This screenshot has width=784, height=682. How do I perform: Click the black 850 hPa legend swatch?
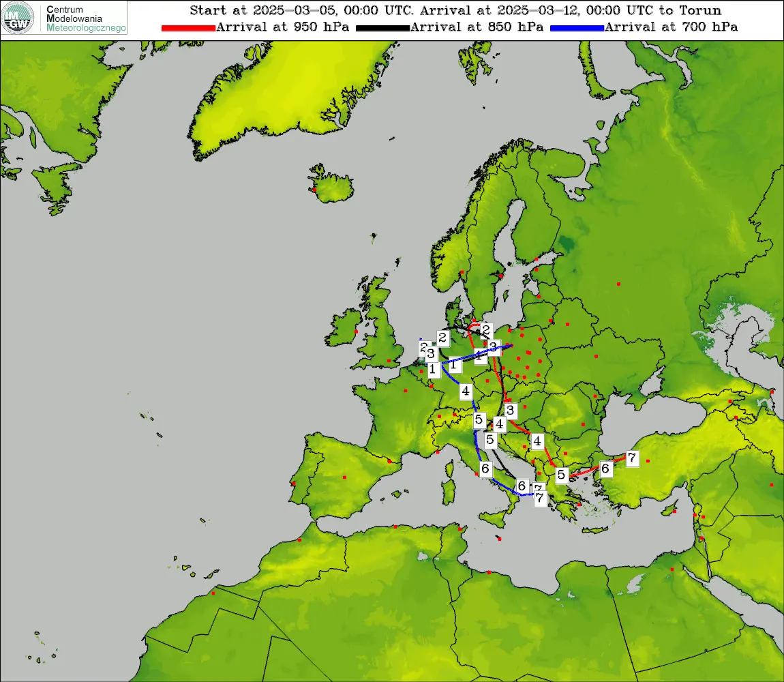tap(382, 28)
